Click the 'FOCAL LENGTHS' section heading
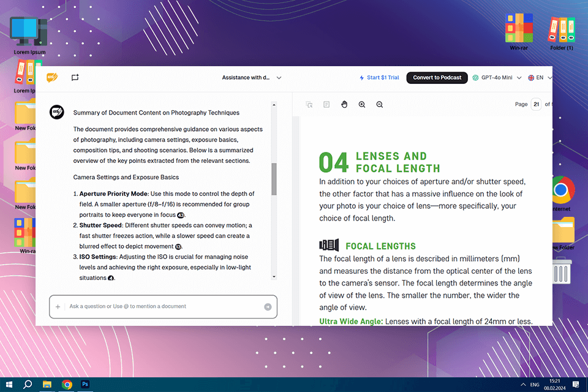The image size is (588, 392). coord(380,246)
